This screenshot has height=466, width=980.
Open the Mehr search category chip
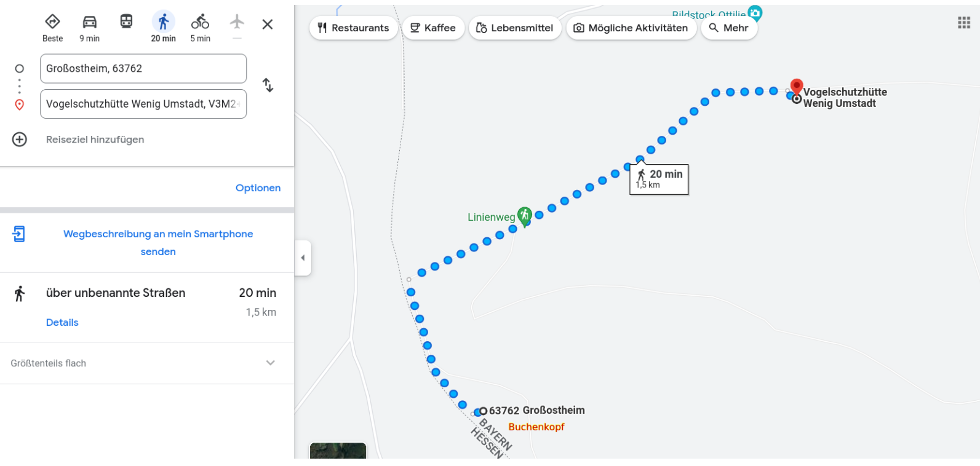729,28
